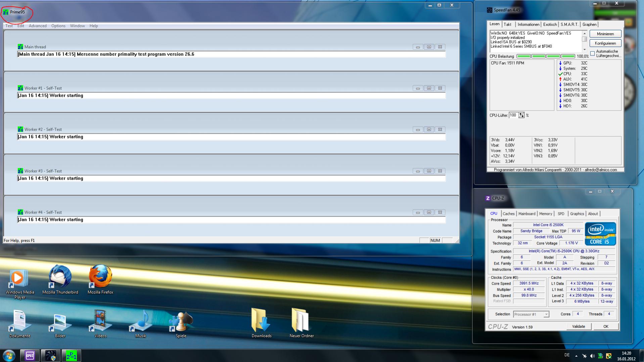This screenshot has height=362, width=644.
Task: Open the Test menu in Prime95
Action: (9, 26)
